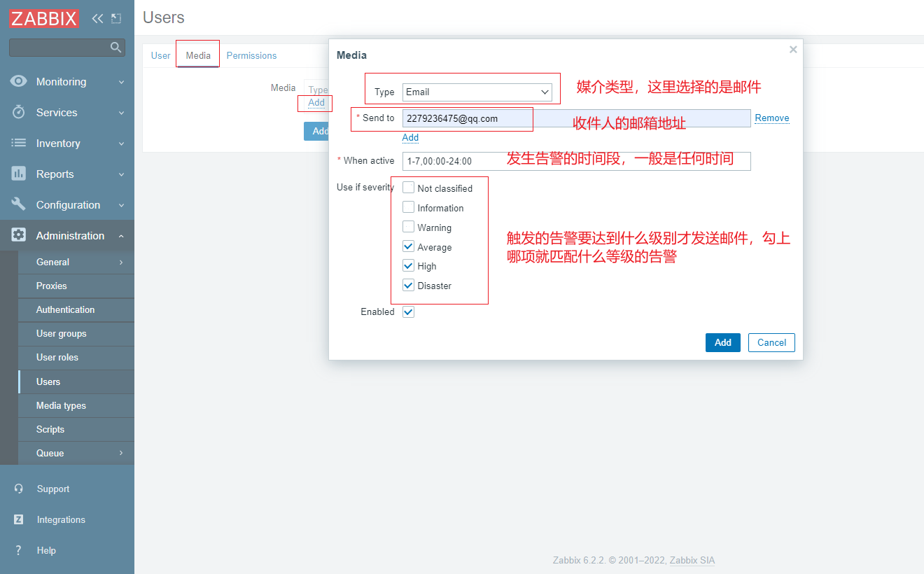Expand the Configuration menu section
The width and height of the screenshot is (924, 574).
121,205
